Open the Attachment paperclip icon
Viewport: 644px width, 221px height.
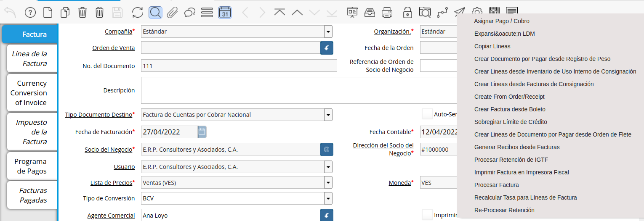click(x=172, y=13)
